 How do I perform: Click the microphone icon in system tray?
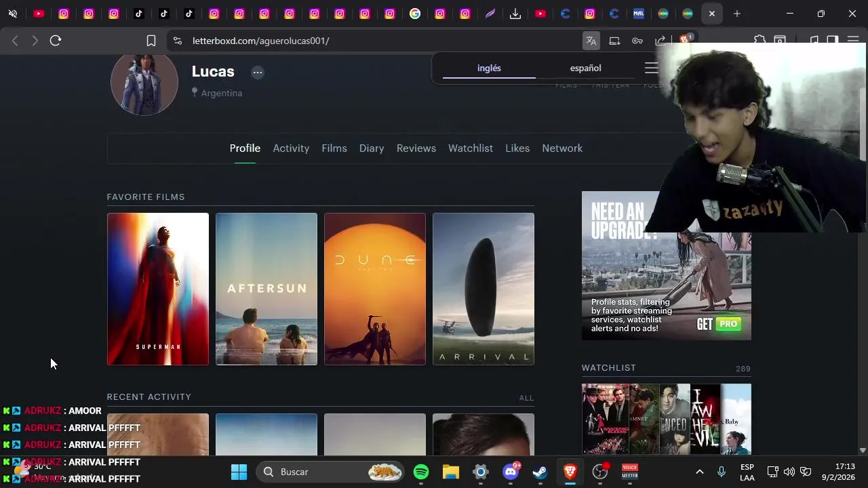[722, 472]
